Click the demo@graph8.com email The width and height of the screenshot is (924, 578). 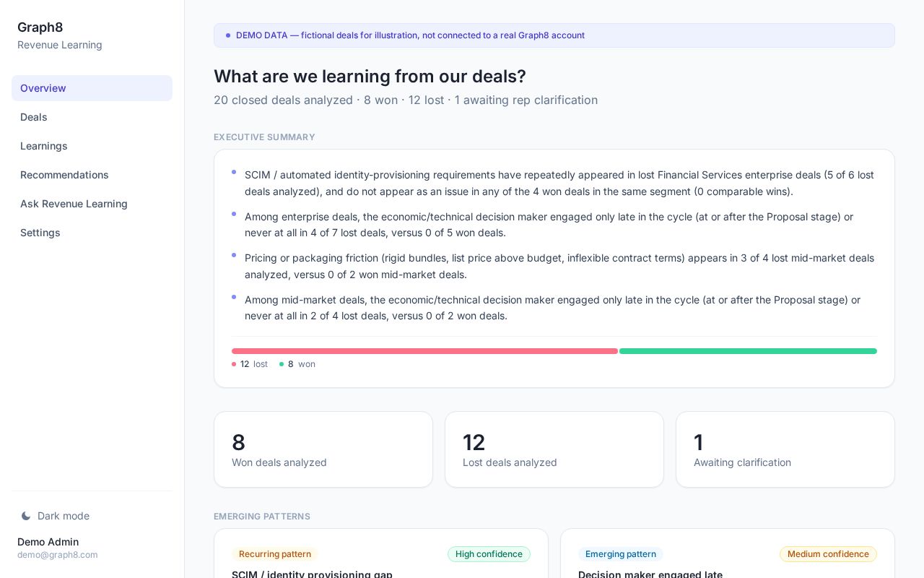[58, 555]
